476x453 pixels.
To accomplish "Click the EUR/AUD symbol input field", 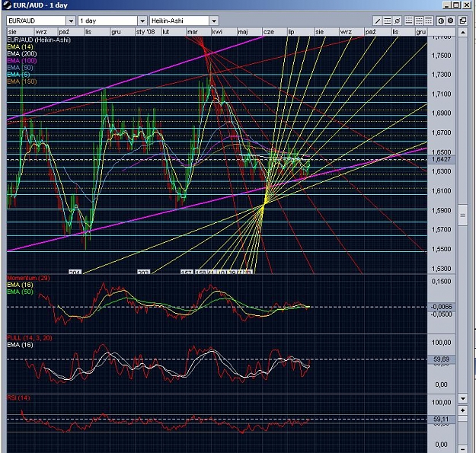I will tap(37, 21).
